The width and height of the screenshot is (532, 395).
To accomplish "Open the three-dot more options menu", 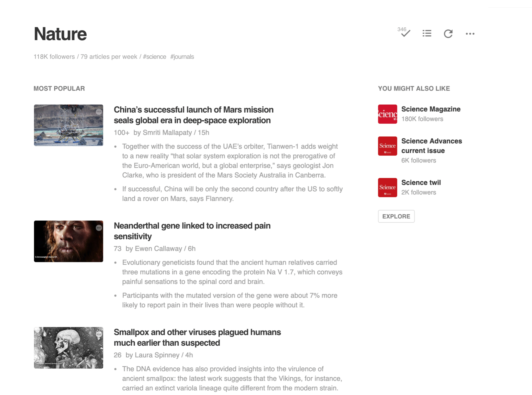I will point(470,34).
